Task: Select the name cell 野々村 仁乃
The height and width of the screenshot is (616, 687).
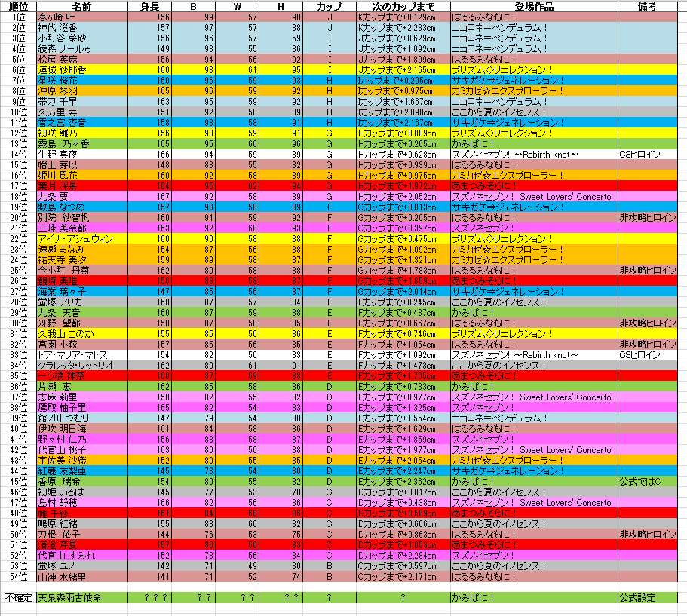Action: [x=82, y=440]
